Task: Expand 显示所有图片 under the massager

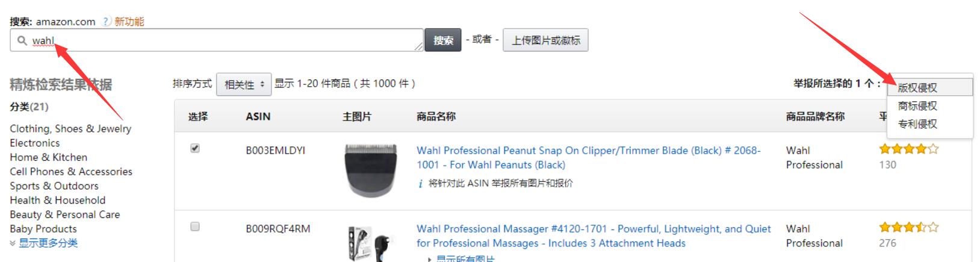Action: click(x=461, y=259)
